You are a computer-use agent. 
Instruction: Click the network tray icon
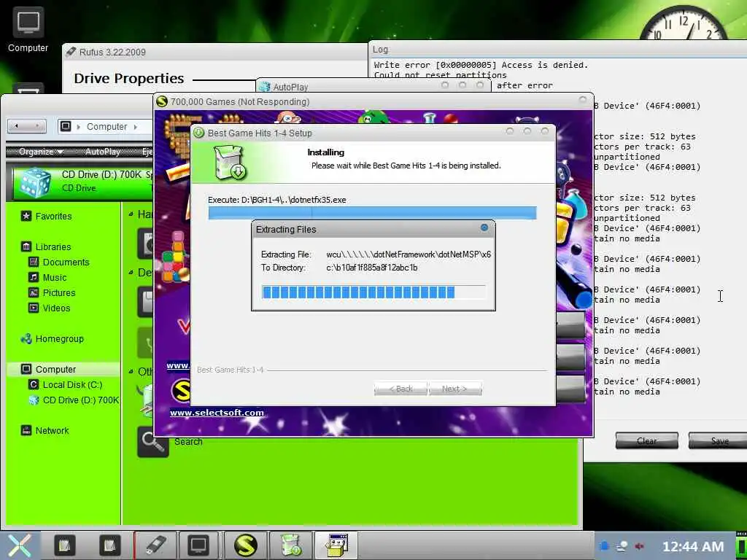point(622,546)
